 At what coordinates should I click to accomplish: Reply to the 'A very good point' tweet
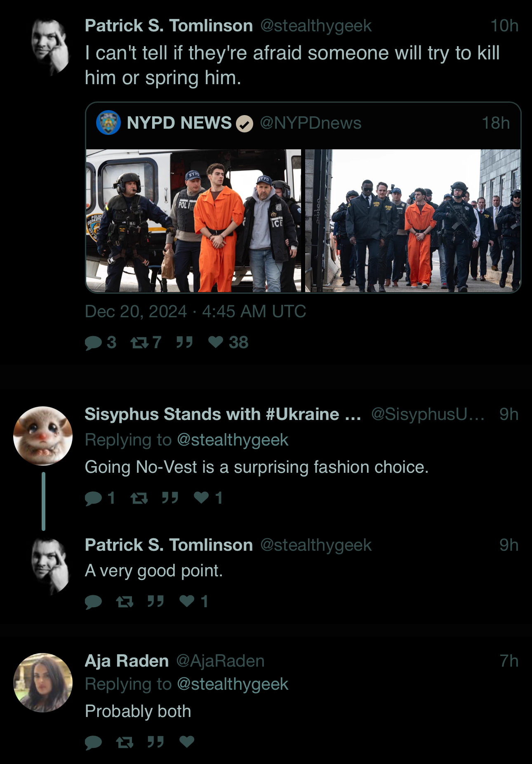tap(94, 602)
